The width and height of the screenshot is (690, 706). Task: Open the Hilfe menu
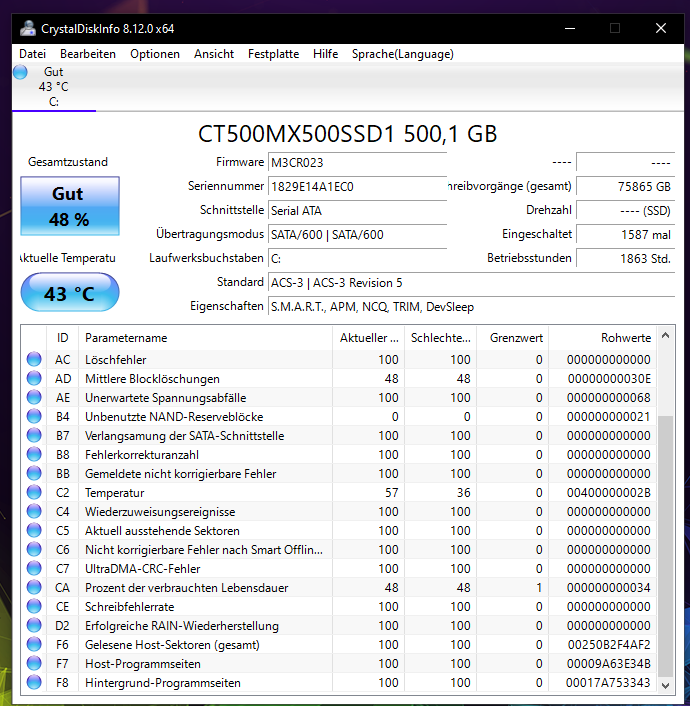(x=326, y=54)
